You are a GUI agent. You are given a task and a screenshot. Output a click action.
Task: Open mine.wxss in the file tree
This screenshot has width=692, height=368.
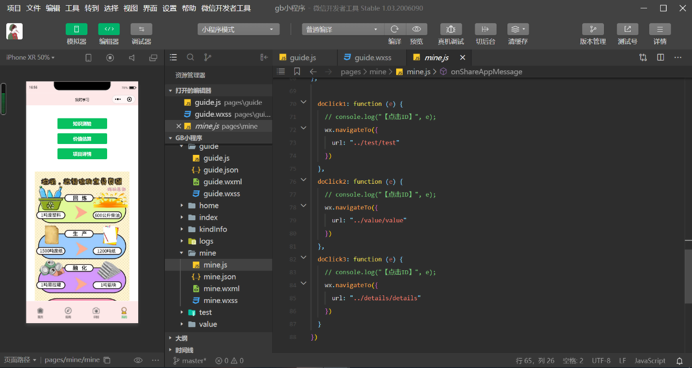tap(220, 300)
